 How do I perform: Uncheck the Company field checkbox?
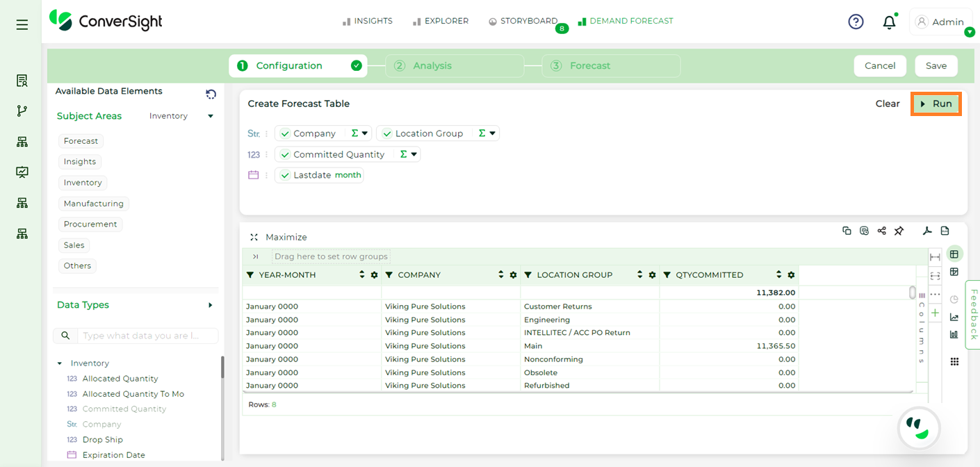pos(285,133)
